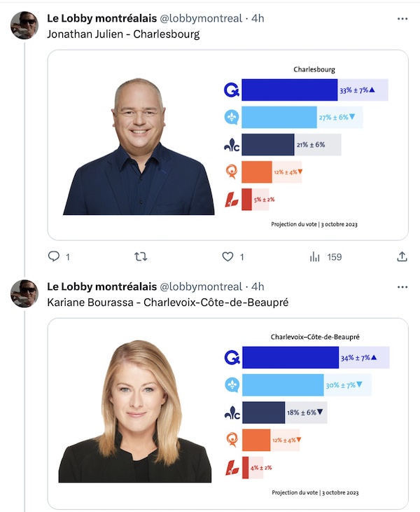Open the 4h timestamp of first tweet
The height and width of the screenshot is (512, 420).
tap(258, 19)
